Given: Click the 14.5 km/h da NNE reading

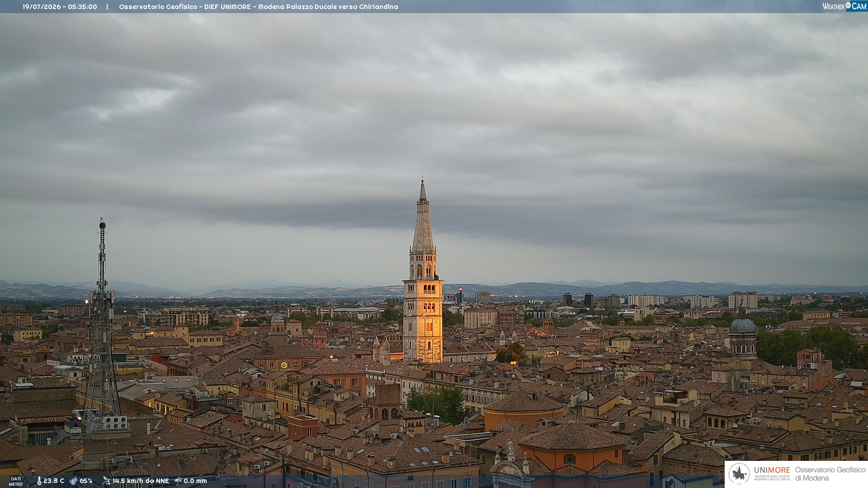Looking at the screenshot, I should pos(141,481).
